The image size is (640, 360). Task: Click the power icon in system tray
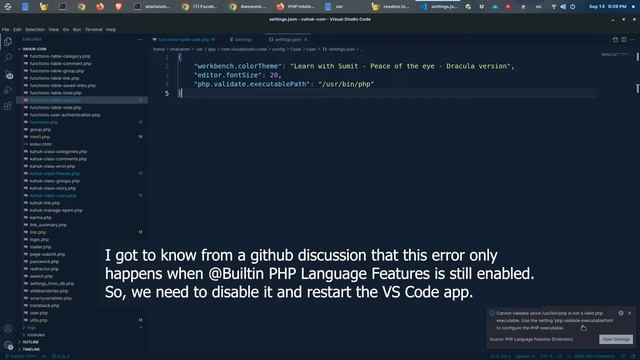coord(573,7)
